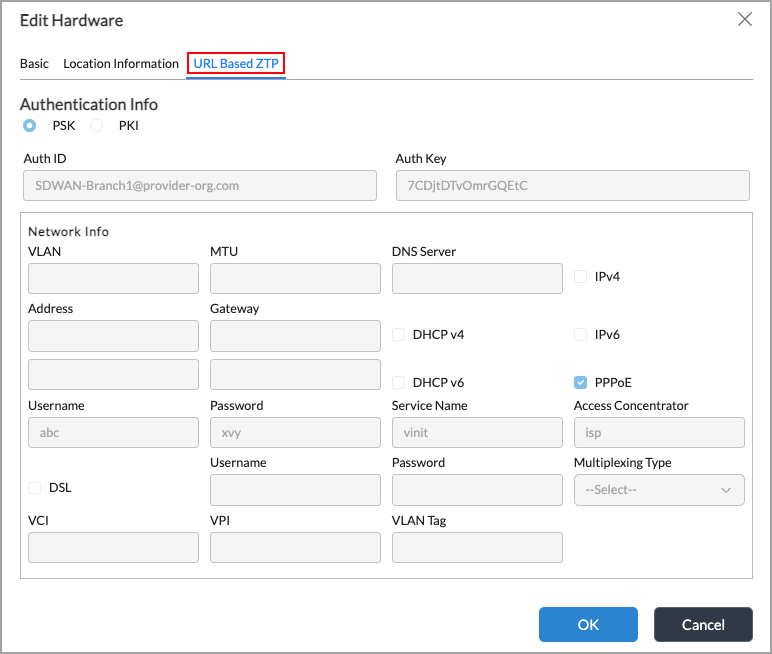Select the PSK authentication radio button
Image resolution: width=772 pixels, height=654 pixels.
(30, 125)
